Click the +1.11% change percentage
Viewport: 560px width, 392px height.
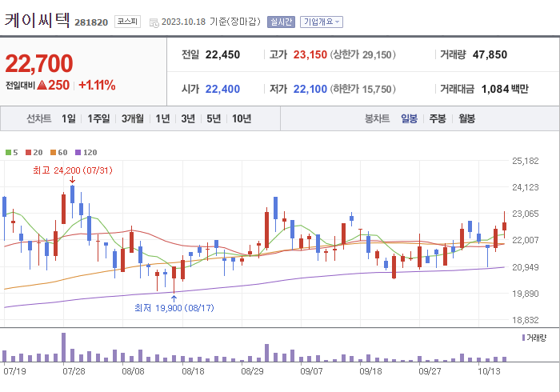(97, 86)
